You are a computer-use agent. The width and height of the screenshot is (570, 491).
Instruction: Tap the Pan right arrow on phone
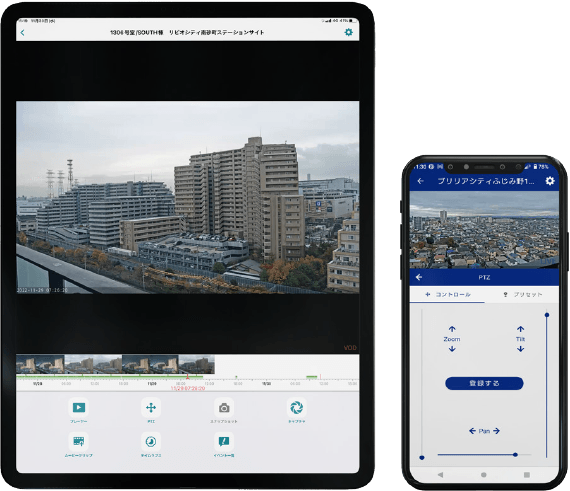coord(496,431)
